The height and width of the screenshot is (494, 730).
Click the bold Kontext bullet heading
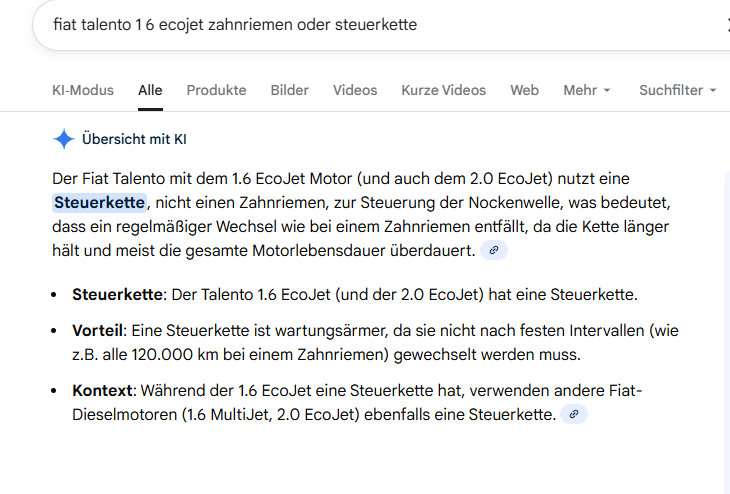(x=101, y=390)
